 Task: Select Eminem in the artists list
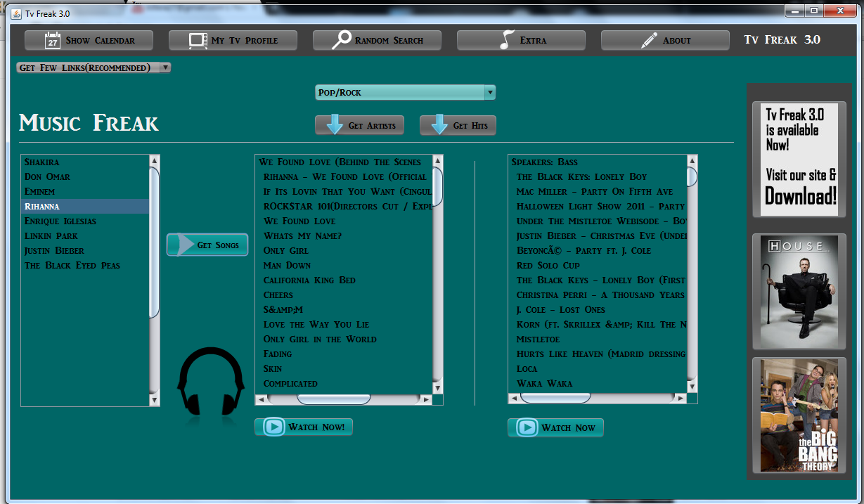[85, 191]
